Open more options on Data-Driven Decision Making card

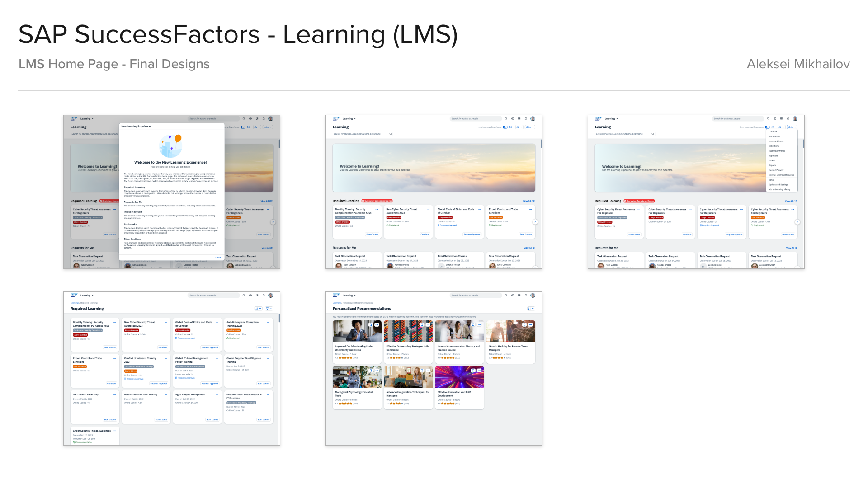click(165, 394)
